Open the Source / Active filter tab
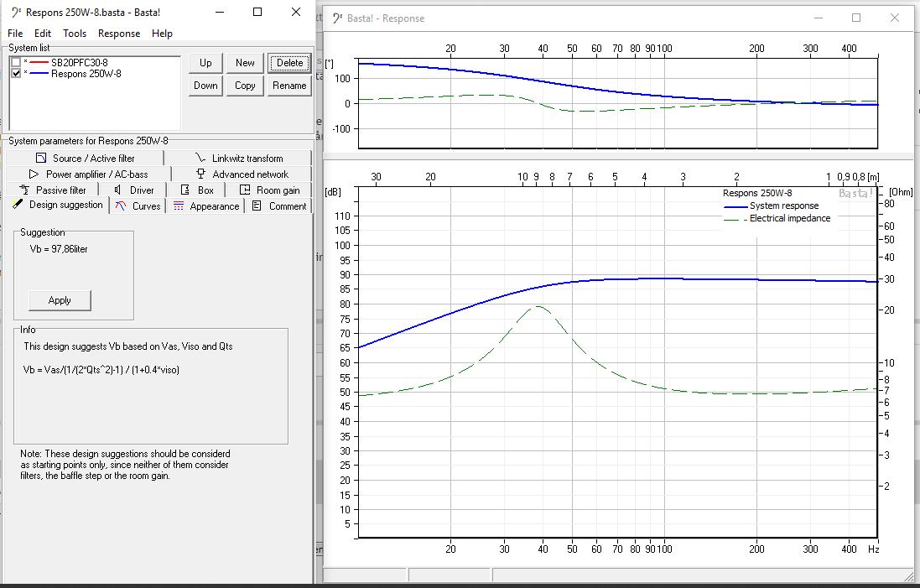 pyautogui.click(x=86, y=158)
